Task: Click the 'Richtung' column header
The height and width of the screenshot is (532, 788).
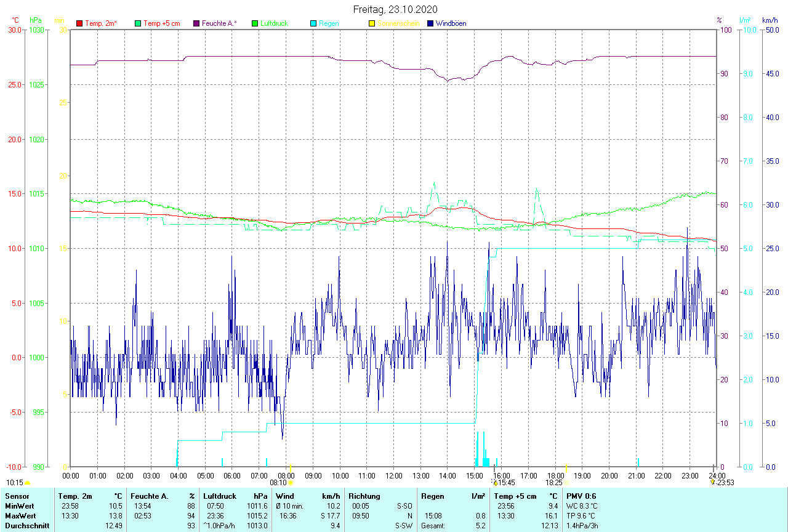Action: tap(364, 496)
